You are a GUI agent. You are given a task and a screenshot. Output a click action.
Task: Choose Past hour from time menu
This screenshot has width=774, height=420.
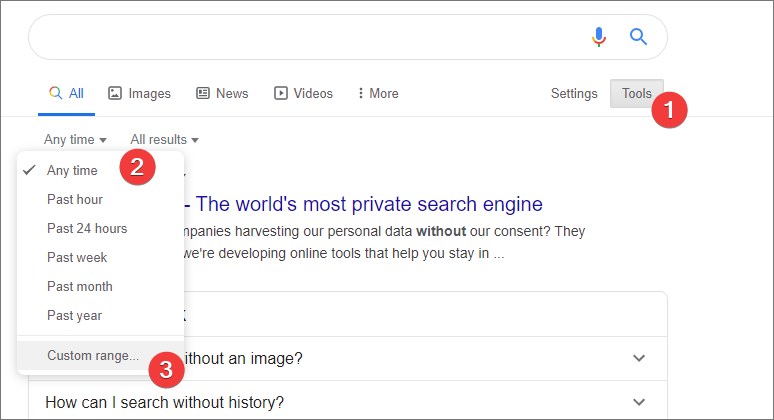[x=75, y=199]
